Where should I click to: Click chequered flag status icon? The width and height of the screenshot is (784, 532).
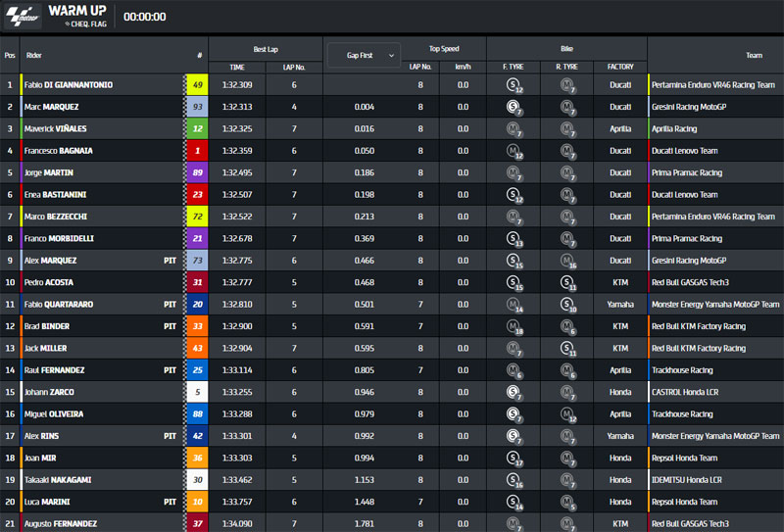pyautogui.click(x=68, y=24)
